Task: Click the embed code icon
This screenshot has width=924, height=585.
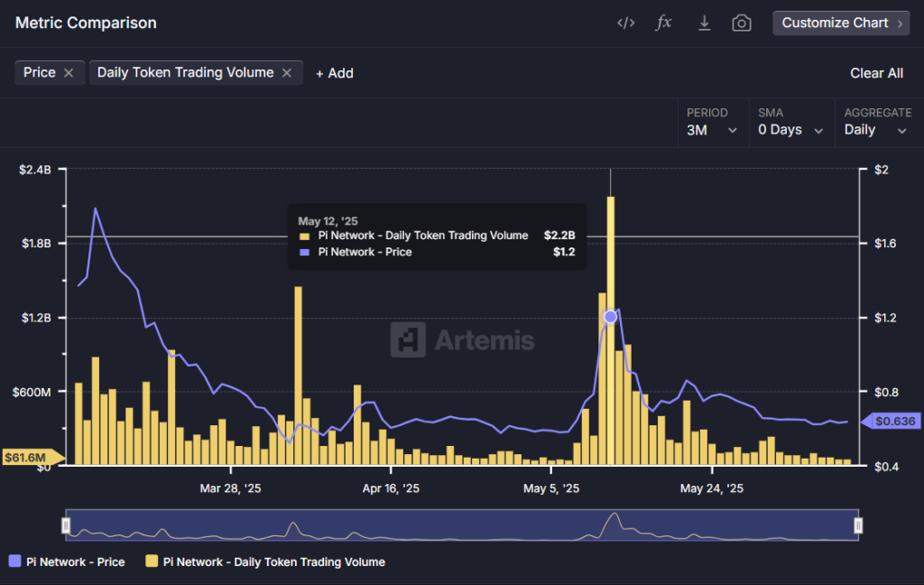Action: click(625, 23)
